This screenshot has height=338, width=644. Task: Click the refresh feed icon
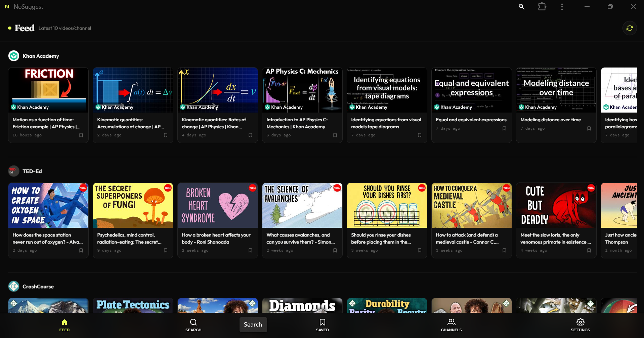[630, 28]
